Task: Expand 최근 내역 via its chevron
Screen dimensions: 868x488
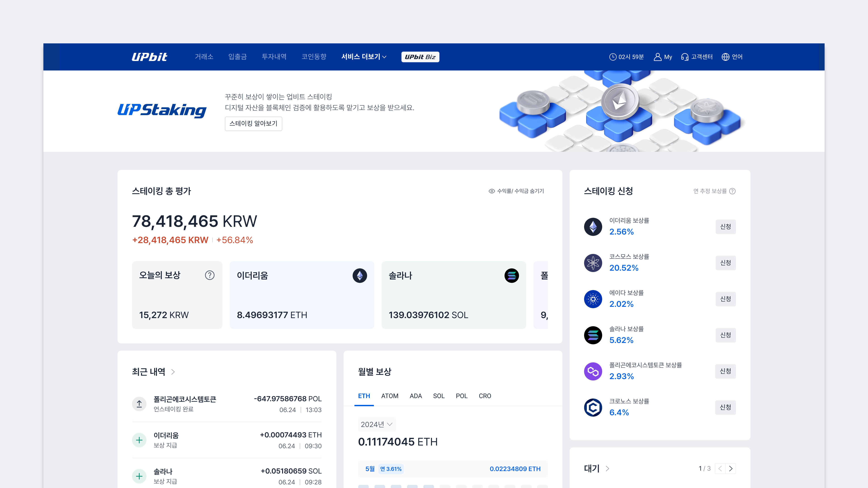Action: coord(173,372)
